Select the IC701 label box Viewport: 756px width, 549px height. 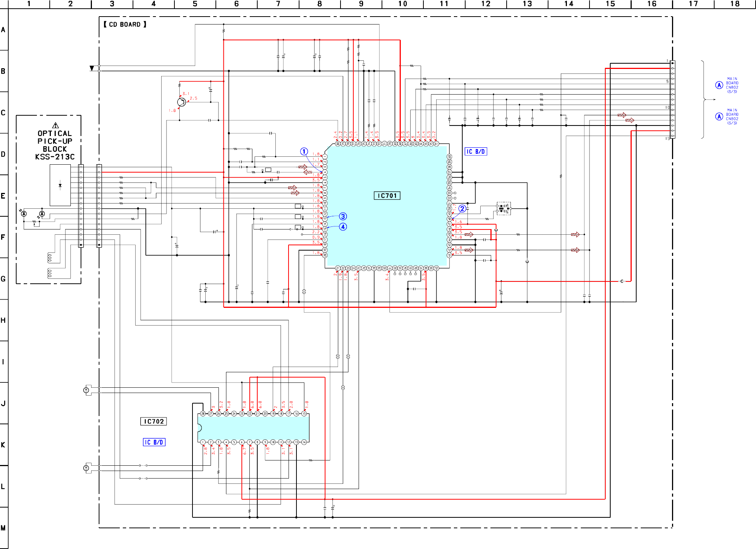(x=387, y=196)
